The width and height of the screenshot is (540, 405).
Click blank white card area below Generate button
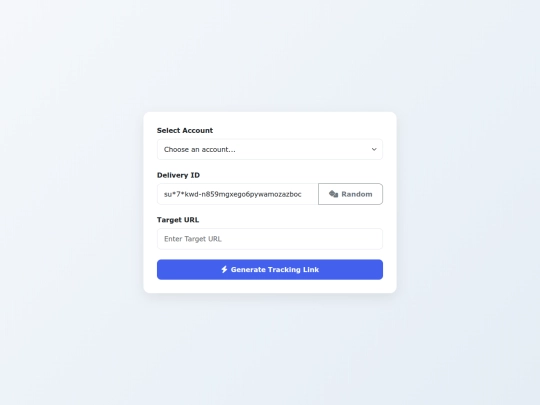(270, 286)
